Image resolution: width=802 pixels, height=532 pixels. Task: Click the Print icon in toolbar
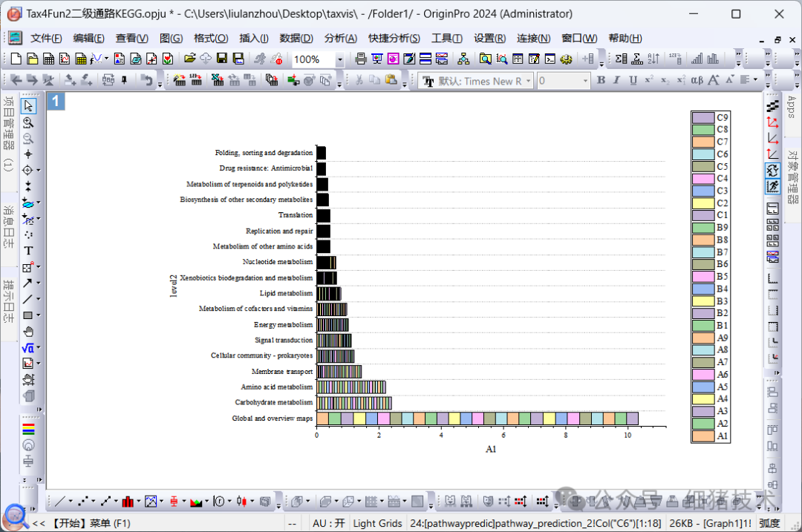(360, 59)
